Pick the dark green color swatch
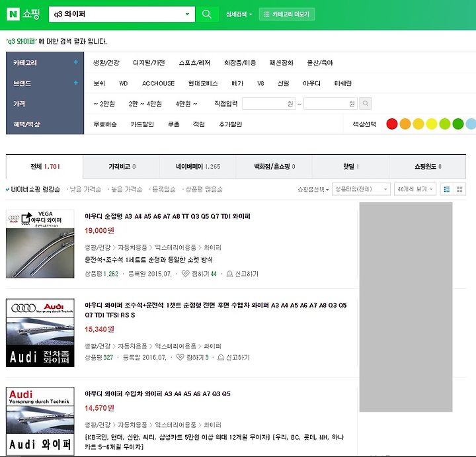This screenshot has height=457, width=476. [x=458, y=124]
